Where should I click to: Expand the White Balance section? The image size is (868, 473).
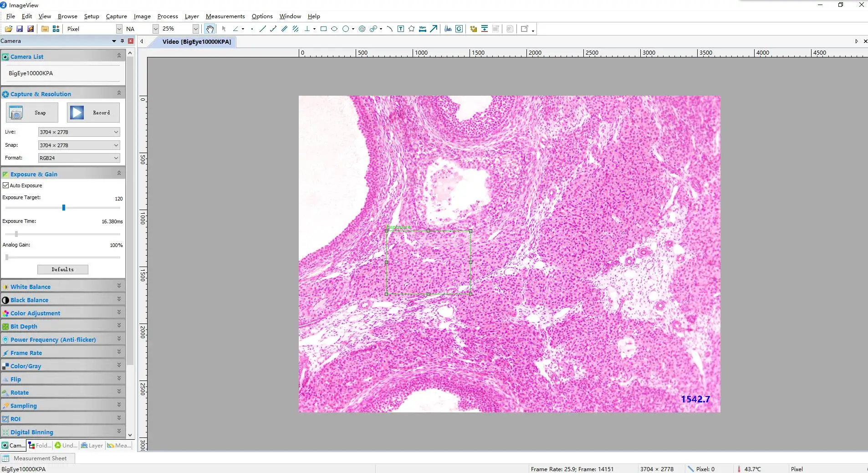pos(63,287)
